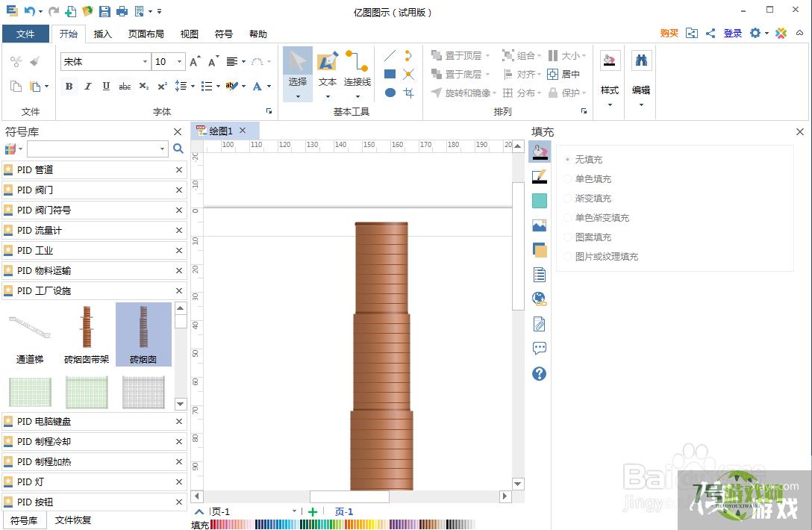Expand the 字体 group dialog launcher

click(269, 111)
